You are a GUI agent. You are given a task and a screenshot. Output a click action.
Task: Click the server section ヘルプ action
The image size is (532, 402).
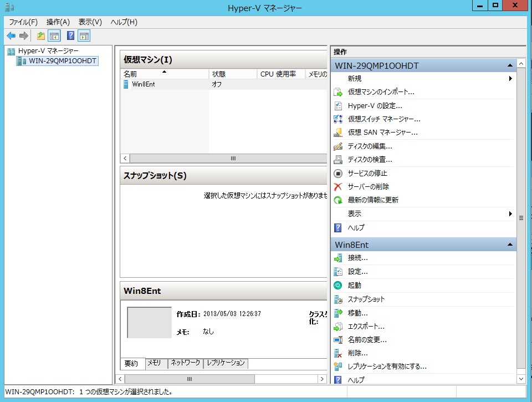(x=356, y=228)
